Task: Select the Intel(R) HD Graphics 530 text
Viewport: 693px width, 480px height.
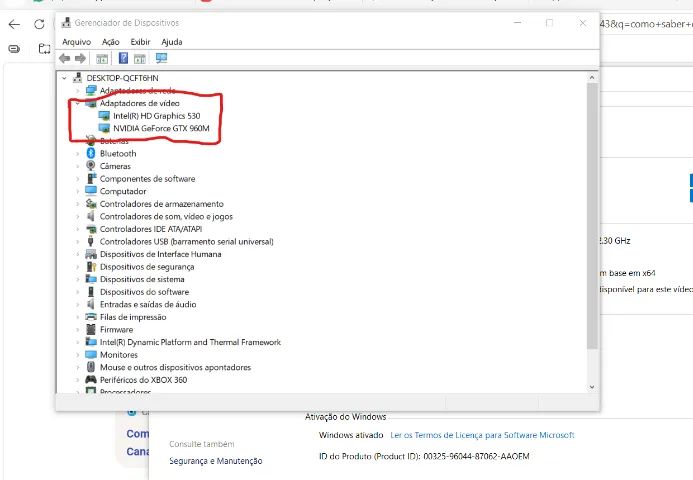Action: click(x=156, y=116)
